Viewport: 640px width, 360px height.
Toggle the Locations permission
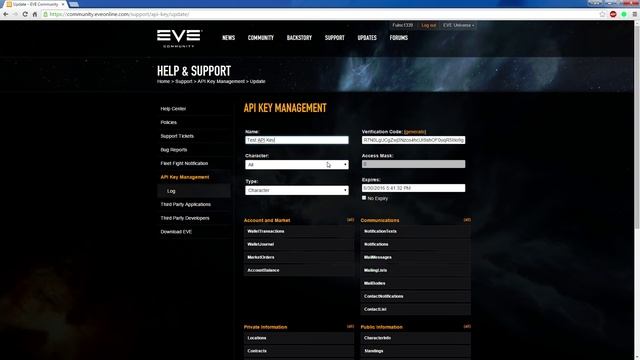299,338
